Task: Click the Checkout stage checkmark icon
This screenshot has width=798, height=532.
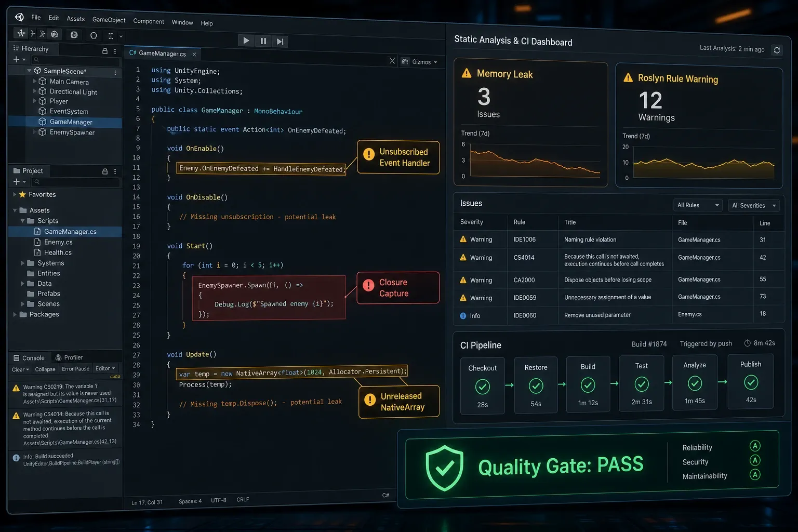Action: [x=483, y=387]
